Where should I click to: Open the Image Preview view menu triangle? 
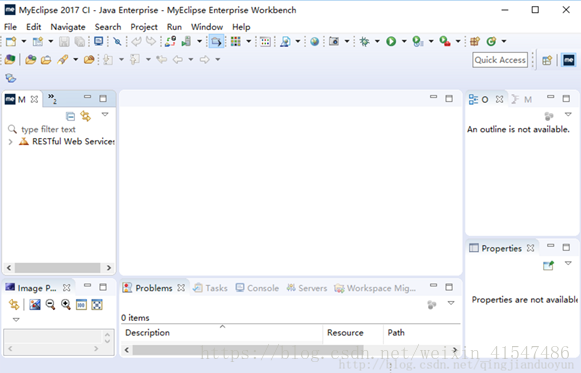(x=16, y=319)
